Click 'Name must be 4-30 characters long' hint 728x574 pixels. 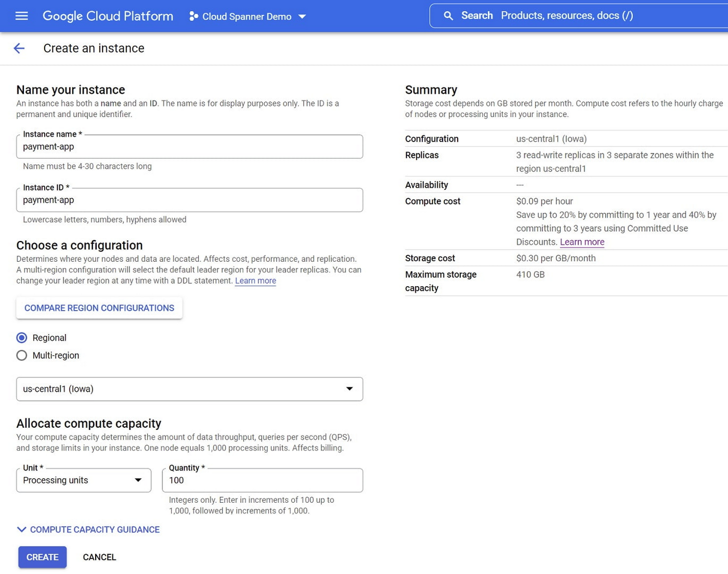click(87, 167)
